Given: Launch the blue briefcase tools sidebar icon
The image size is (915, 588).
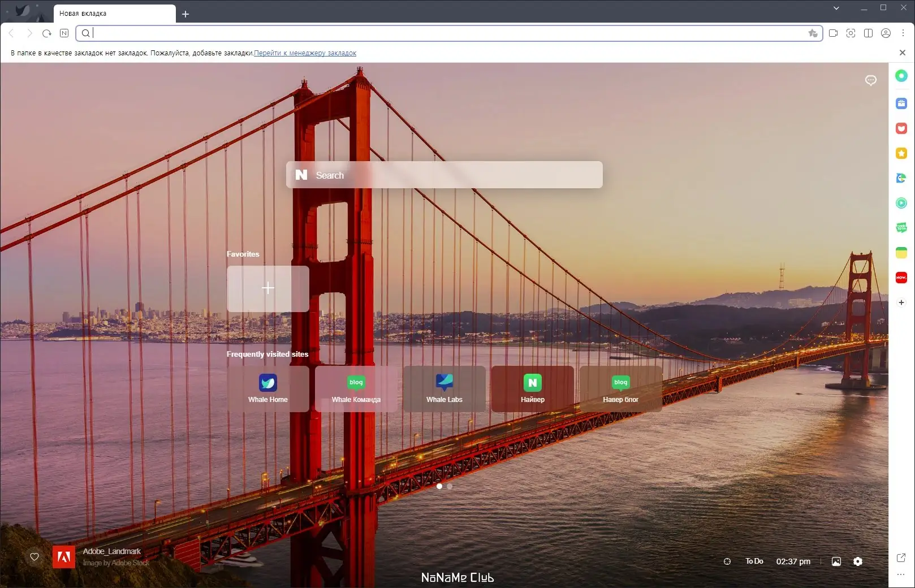Looking at the screenshot, I should [901, 103].
